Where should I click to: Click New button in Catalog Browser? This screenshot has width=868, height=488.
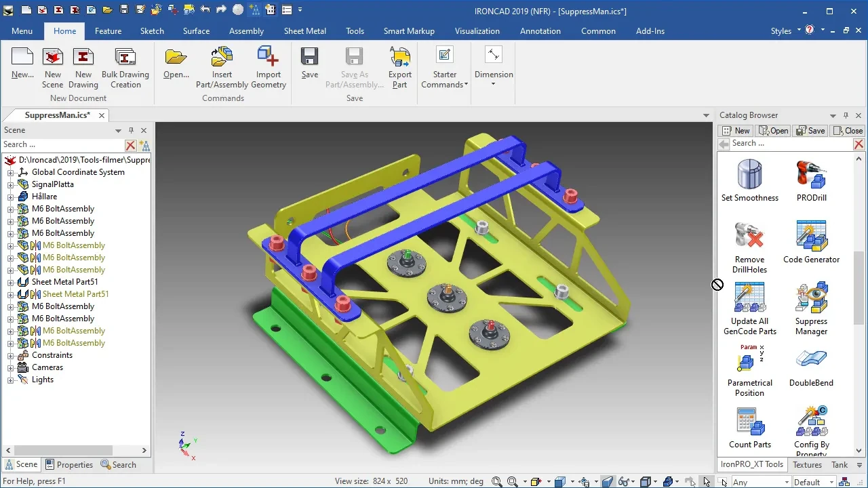click(x=736, y=131)
